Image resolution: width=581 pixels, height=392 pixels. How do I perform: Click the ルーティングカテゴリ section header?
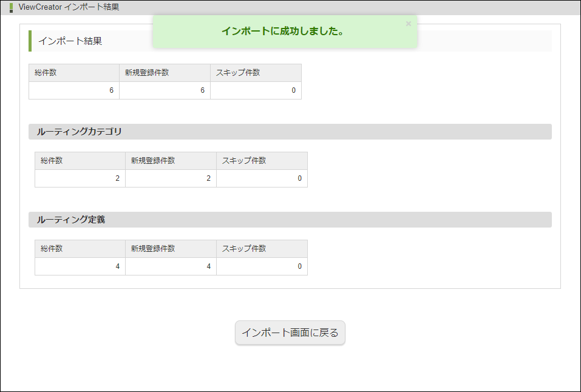290,132
